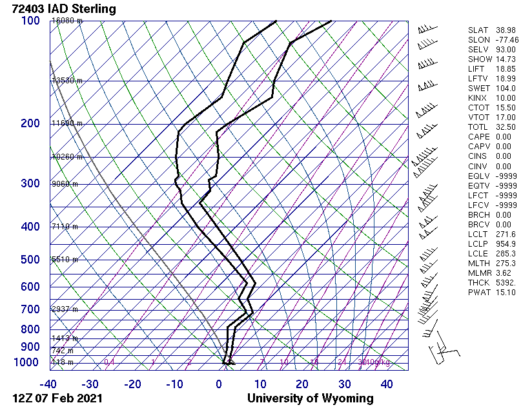
Task: Click the CINS 0.00 index row
Action: click(489, 156)
